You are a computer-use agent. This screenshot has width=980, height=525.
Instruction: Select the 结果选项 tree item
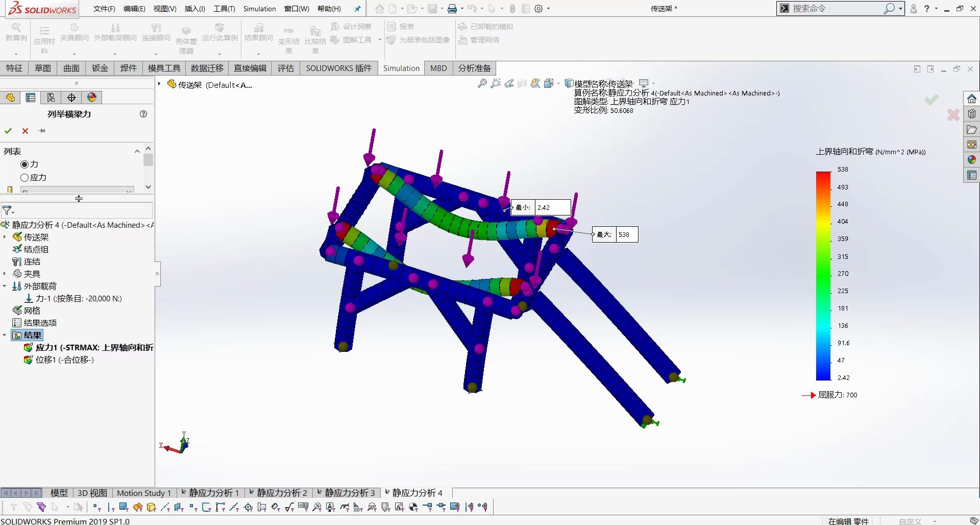click(35, 323)
